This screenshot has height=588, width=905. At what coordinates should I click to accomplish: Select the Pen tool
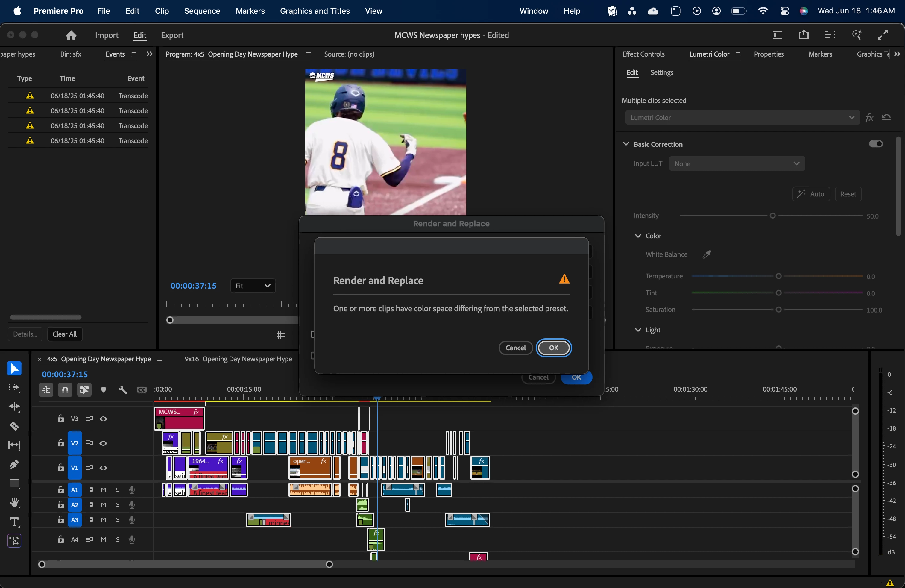14,464
